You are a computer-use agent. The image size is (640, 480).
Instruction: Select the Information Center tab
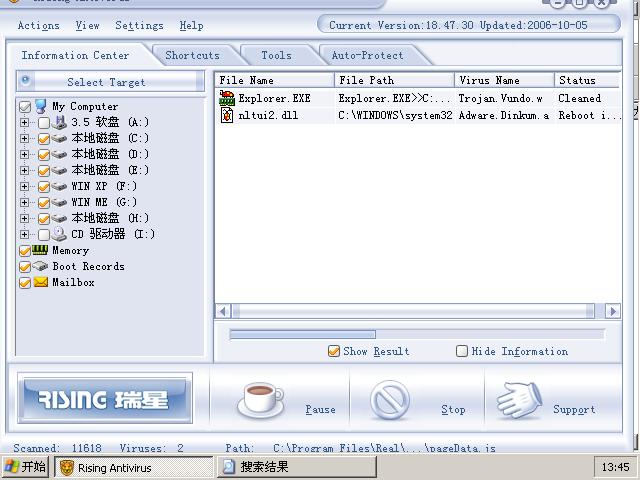[76, 55]
